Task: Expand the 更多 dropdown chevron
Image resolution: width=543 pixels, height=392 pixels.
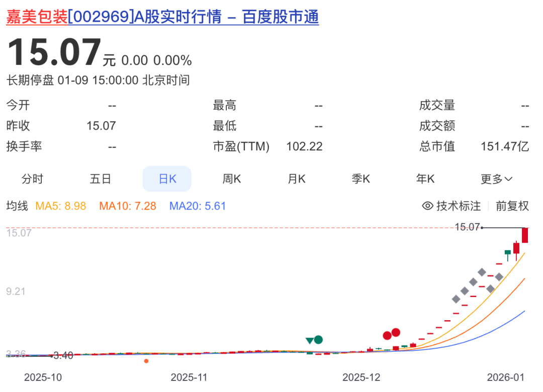Action: click(508, 179)
